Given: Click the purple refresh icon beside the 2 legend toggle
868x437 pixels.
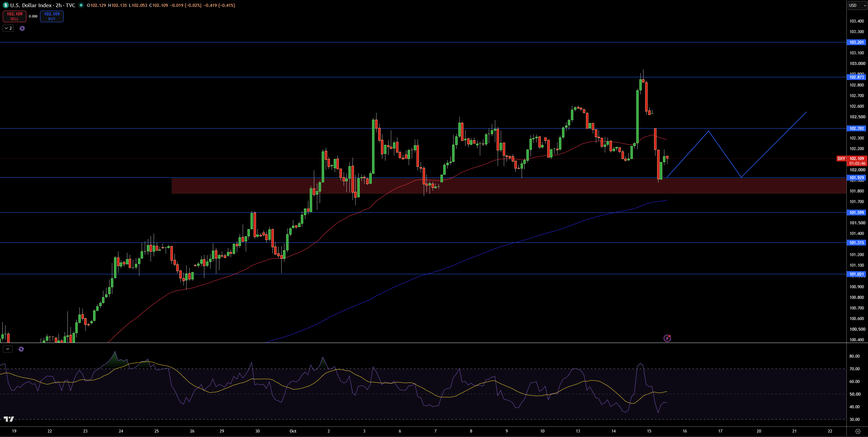Looking at the screenshot, I should (x=22, y=28).
